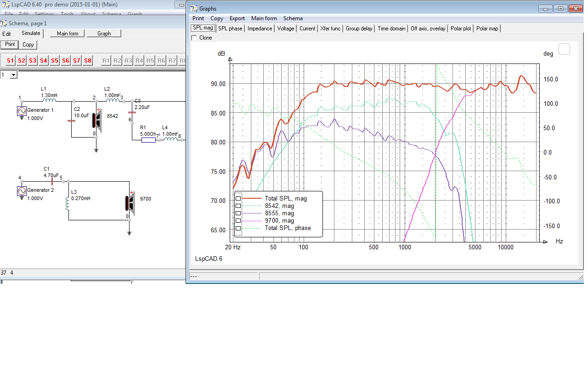
Task: Click Graph button in Schema window
Action: point(104,34)
